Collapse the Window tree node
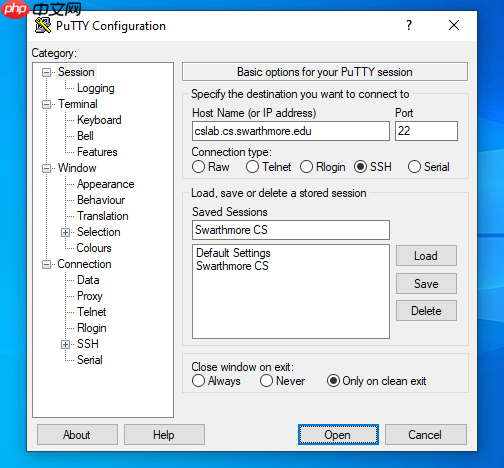The height and width of the screenshot is (468, 504). (46, 168)
